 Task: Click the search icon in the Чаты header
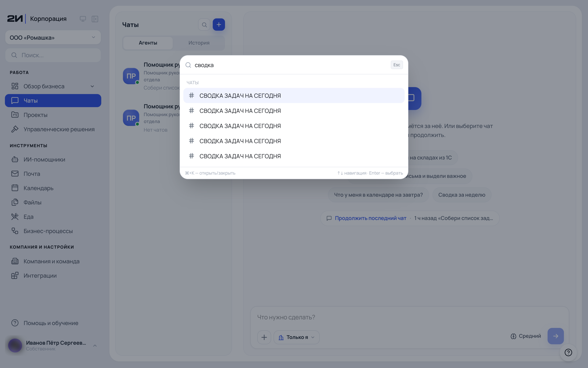(204, 25)
